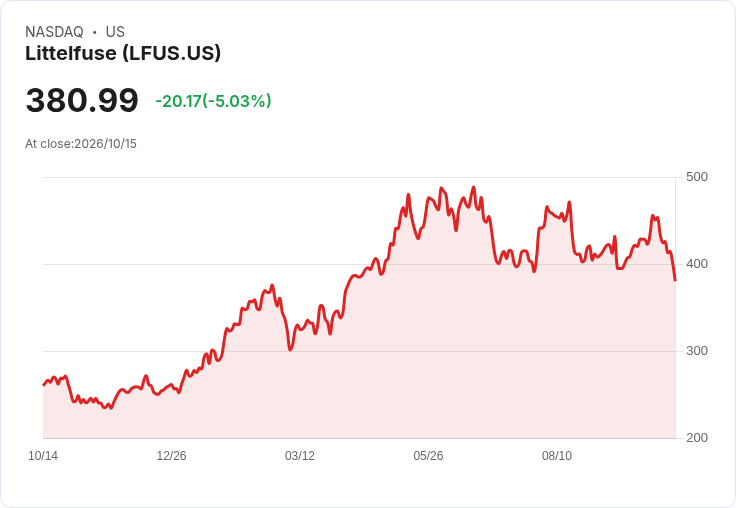Click the 05/26 date axis label
This screenshot has width=736, height=508.
pos(428,456)
